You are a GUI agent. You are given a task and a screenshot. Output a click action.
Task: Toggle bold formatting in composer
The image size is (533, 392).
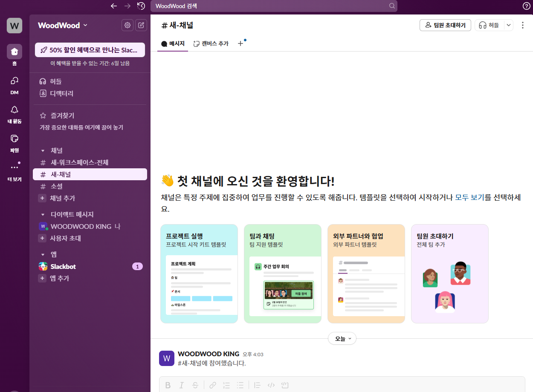pos(168,385)
